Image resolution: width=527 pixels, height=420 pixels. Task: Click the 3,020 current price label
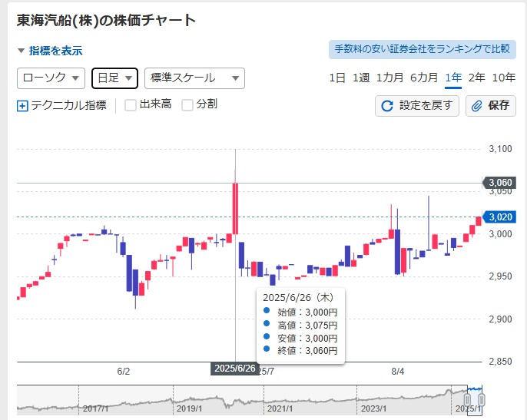(x=499, y=217)
